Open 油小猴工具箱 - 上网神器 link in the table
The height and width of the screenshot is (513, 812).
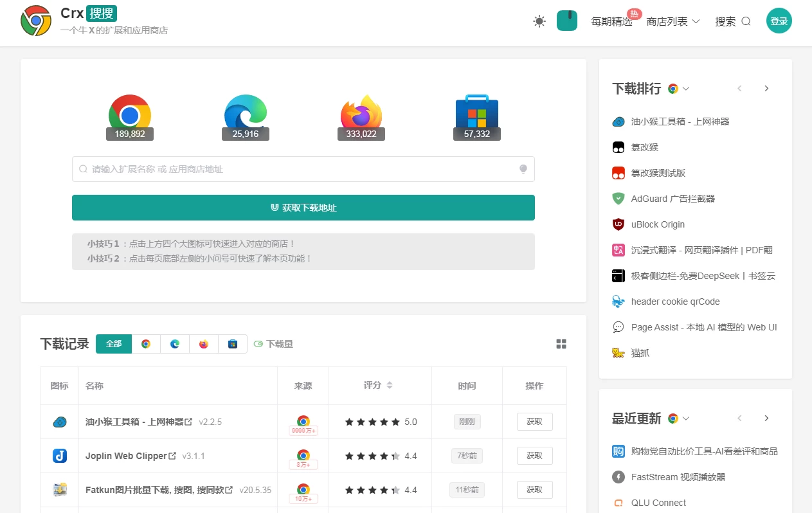(x=139, y=422)
